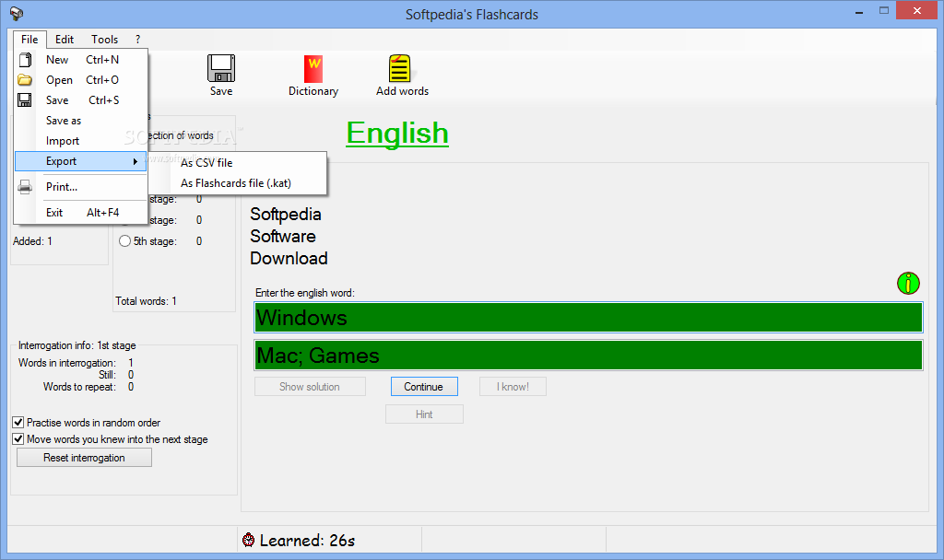Image resolution: width=944 pixels, height=560 pixels.
Task: Click the Mac; Games answer field
Action: (588, 356)
